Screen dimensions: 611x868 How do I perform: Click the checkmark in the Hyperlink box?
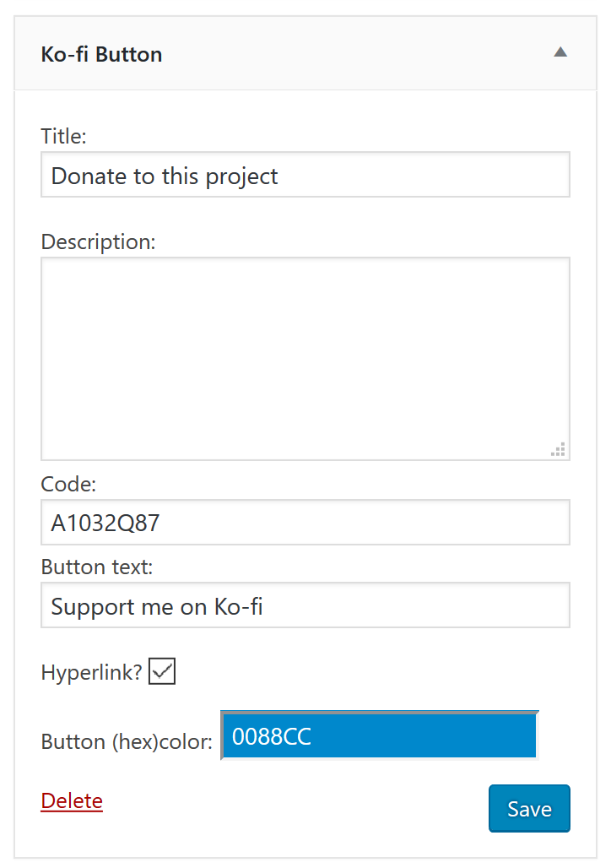[x=162, y=671]
